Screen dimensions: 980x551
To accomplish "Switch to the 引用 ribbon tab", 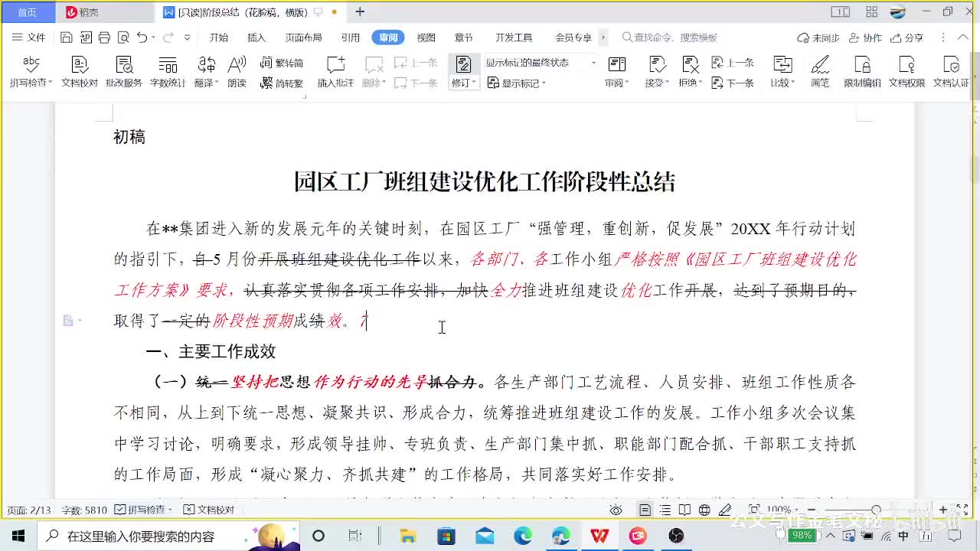I will pos(351,37).
